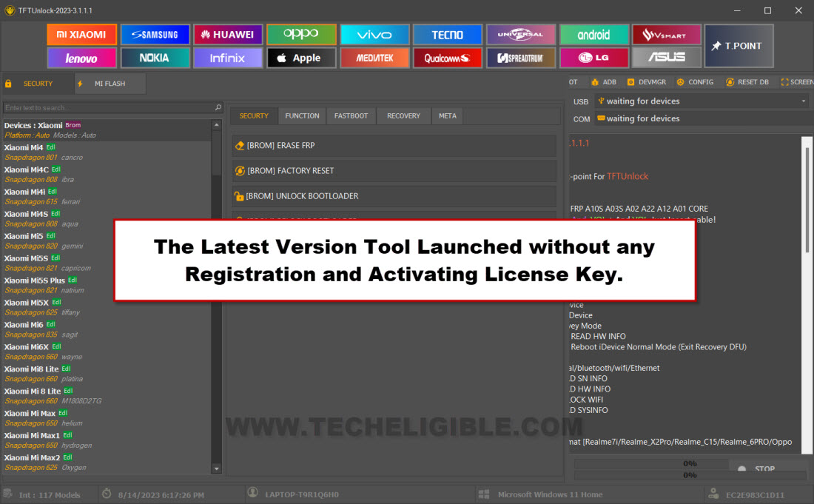Image resolution: width=814 pixels, height=504 pixels.
Task: Select Xiaomi Mi Max2 Oxygen model
Action: pos(107,463)
